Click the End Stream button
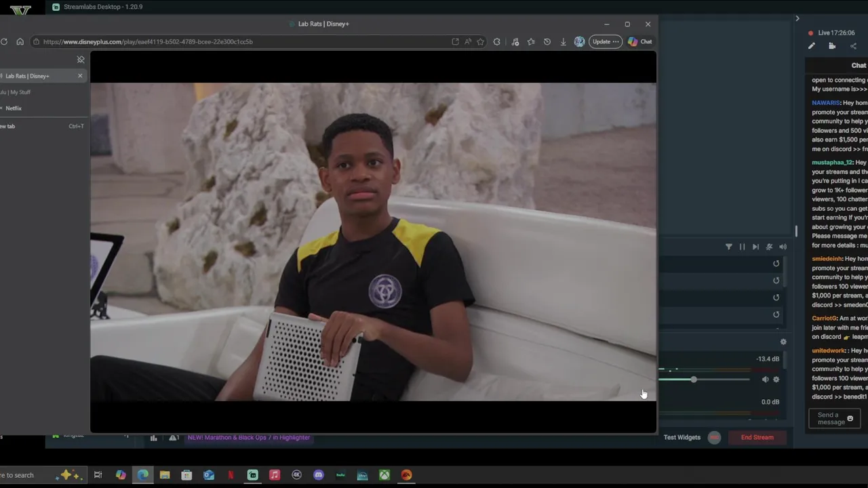Image resolution: width=868 pixels, height=488 pixels. point(757,437)
